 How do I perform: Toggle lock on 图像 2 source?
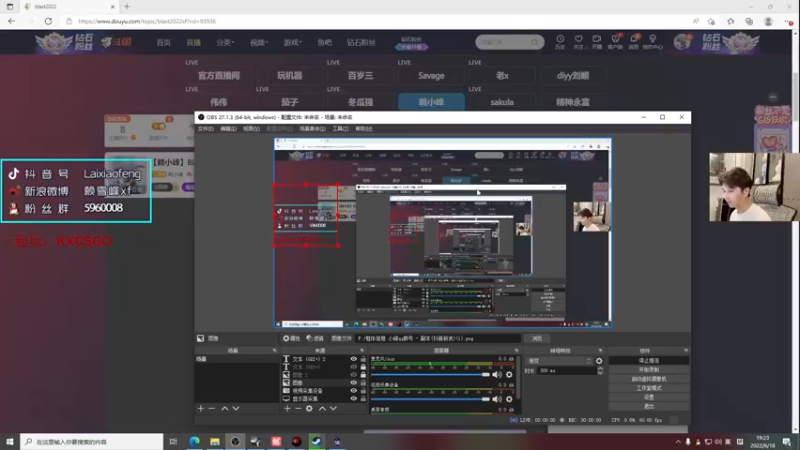tap(363, 375)
